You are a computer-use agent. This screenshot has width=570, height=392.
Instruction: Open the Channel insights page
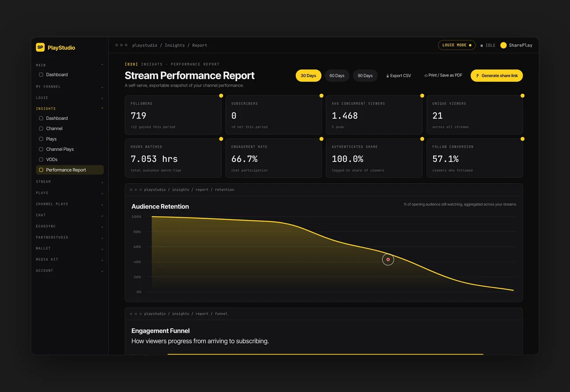(69, 129)
